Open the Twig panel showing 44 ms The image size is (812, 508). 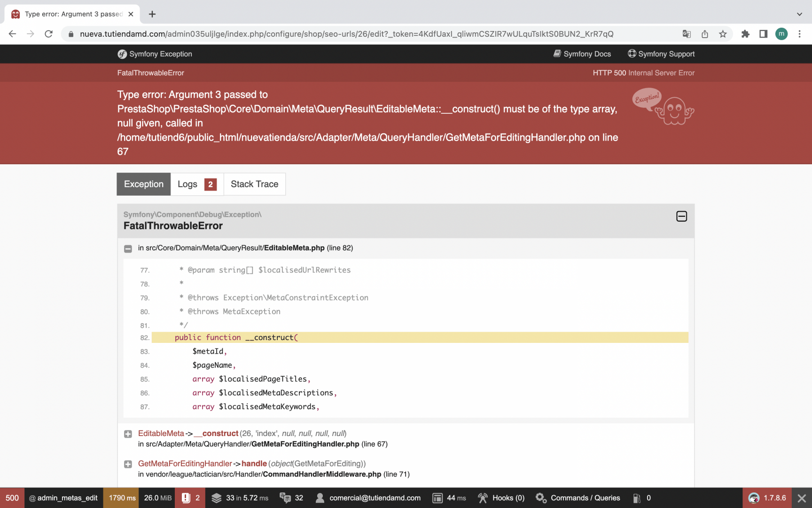point(449,498)
